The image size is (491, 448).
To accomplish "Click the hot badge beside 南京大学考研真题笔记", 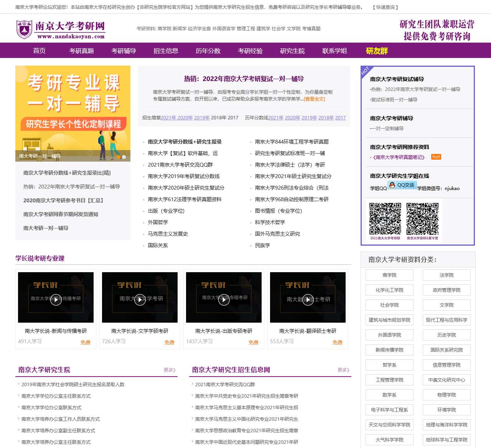I will 436,157.
